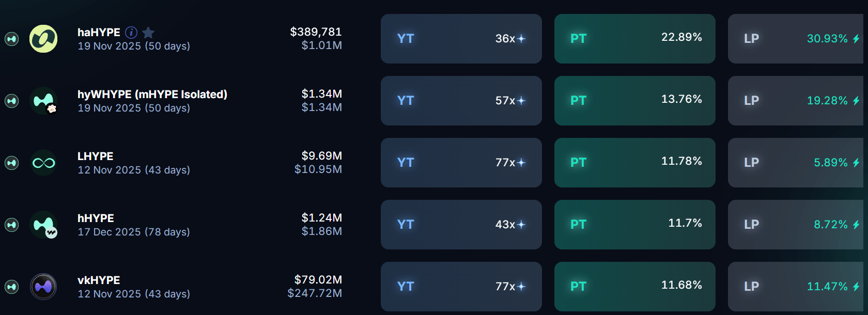Image resolution: width=868 pixels, height=315 pixels.
Task: Open the vkHYPE YT 77x button
Action: pyautogui.click(x=461, y=287)
